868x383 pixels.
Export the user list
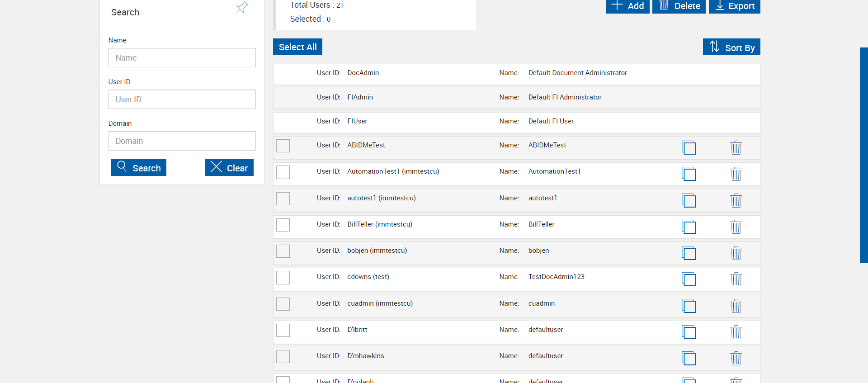(x=735, y=6)
